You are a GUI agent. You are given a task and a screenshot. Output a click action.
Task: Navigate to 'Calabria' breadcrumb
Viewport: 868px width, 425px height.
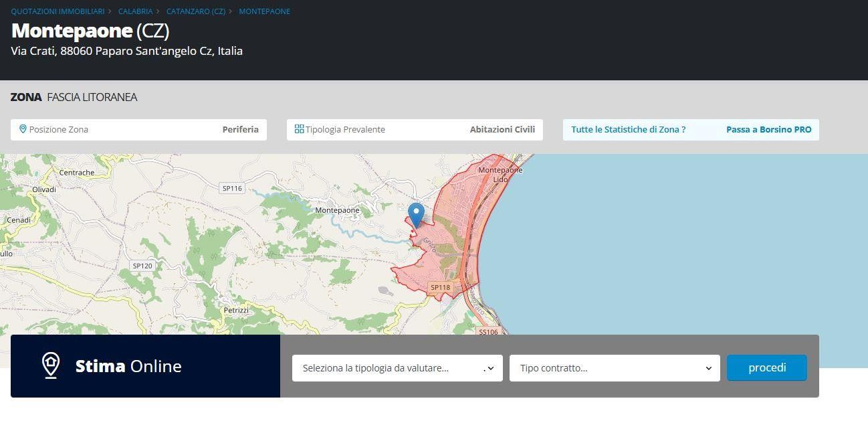tap(135, 11)
